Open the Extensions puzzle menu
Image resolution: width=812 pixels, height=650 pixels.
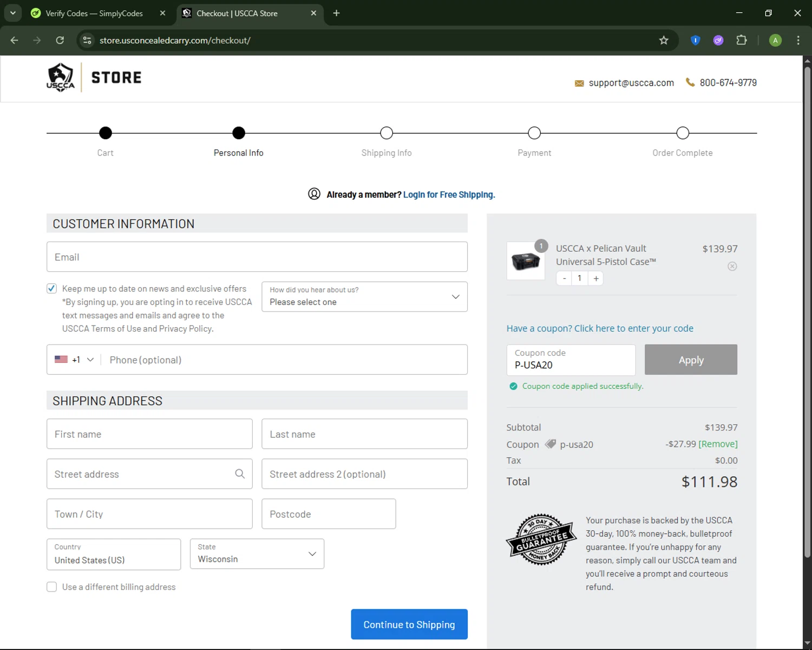pyautogui.click(x=742, y=40)
